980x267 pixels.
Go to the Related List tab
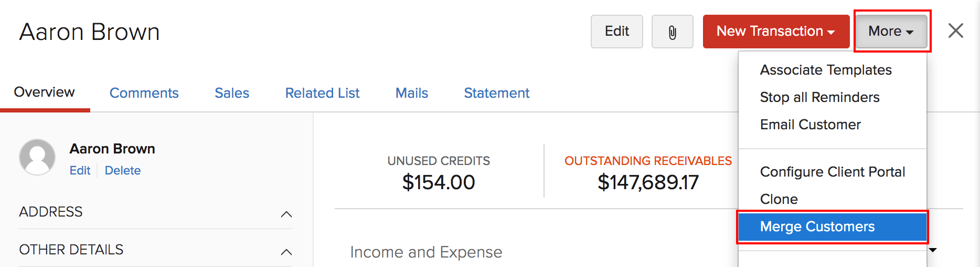322,93
